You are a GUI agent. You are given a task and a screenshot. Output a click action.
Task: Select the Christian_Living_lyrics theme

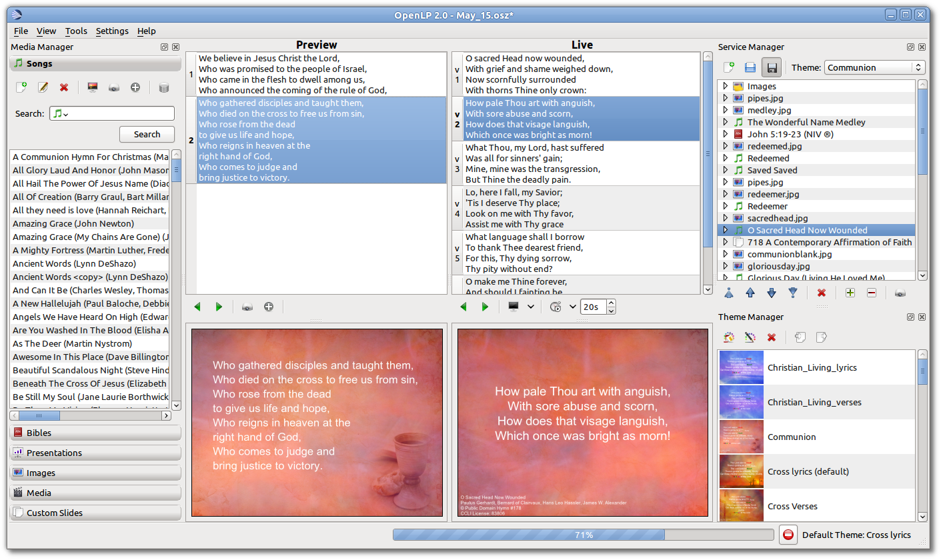click(x=817, y=367)
